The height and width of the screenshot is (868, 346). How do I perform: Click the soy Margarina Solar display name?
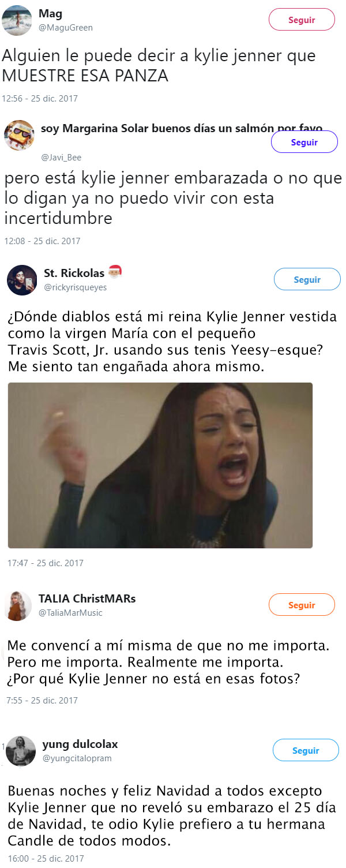coord(182,128)
